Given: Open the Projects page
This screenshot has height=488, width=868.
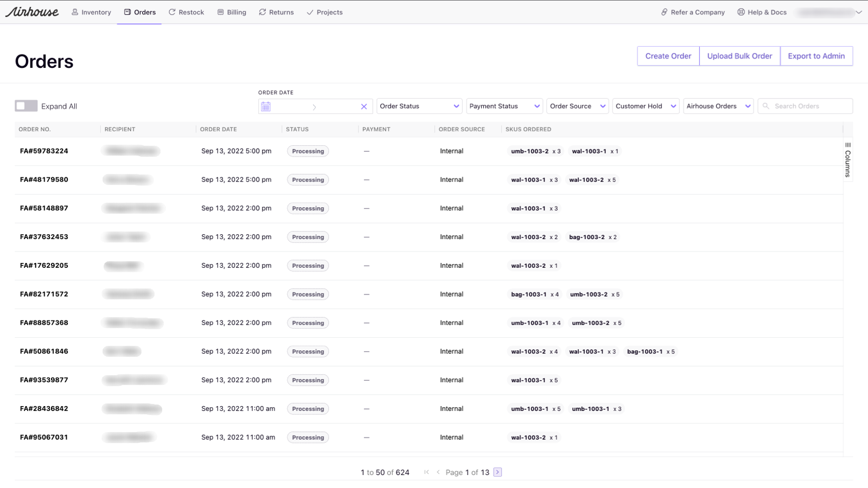Looking at the screenshot, I should (x=324, y=12).
